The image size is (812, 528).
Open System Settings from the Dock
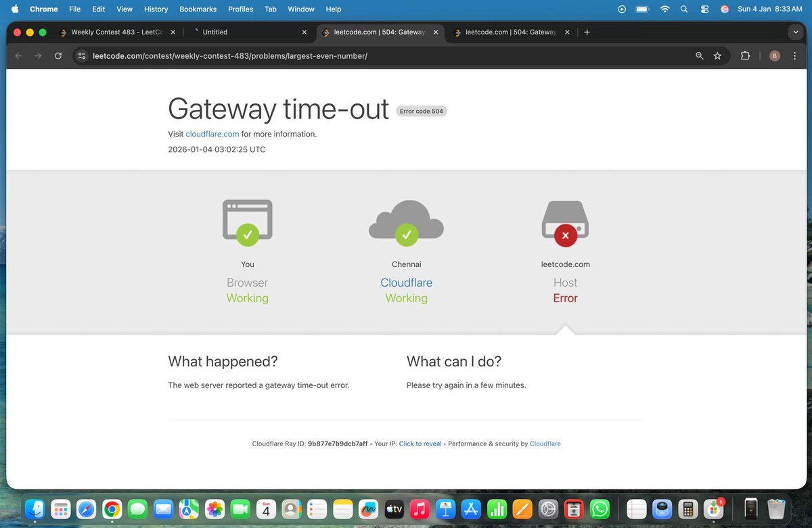(548, 508)
